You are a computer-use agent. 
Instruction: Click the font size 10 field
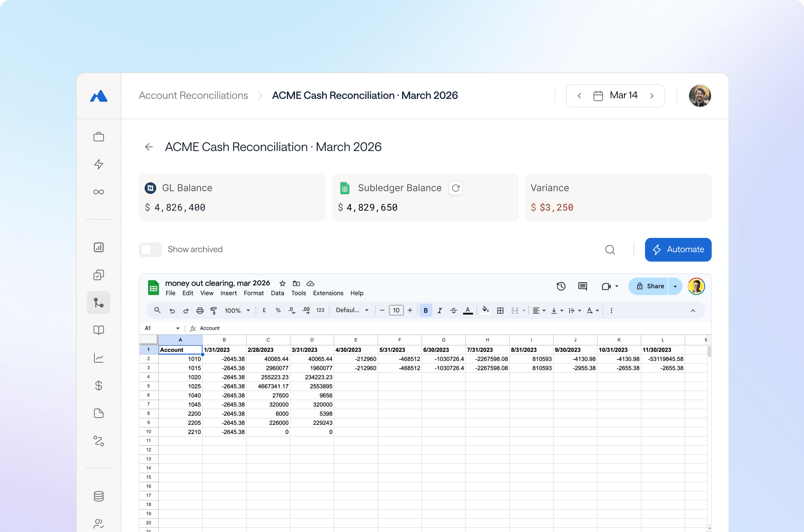click(x=396, y=310)
